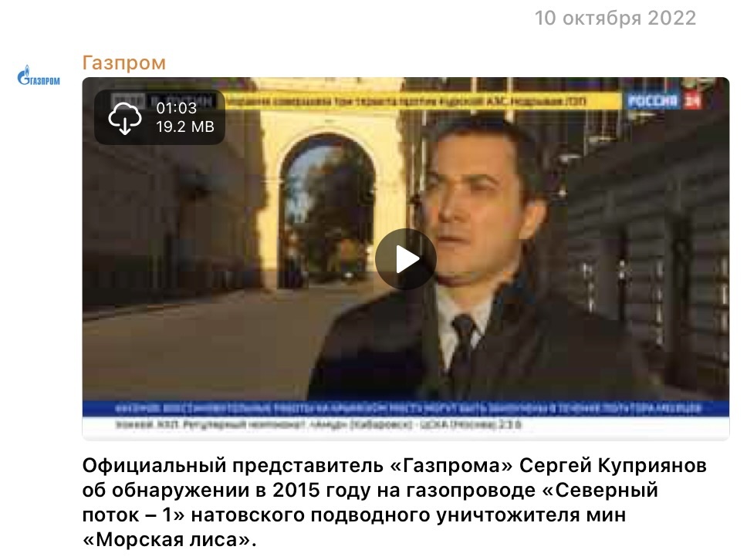Viewport: 747px width, 560px height.
Task: Click the name Сергей Куприянов in caption
Action: [x=613, y=465]
